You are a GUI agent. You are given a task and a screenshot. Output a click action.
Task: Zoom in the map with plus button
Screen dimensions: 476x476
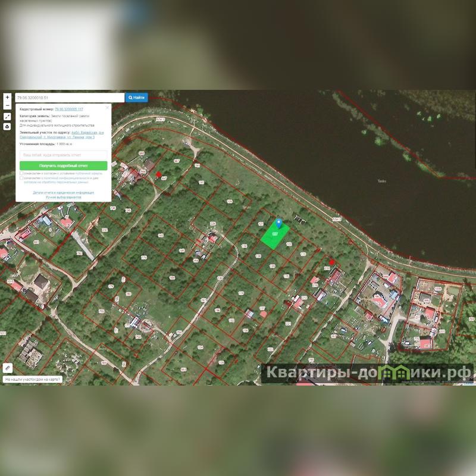click(7, 97)
